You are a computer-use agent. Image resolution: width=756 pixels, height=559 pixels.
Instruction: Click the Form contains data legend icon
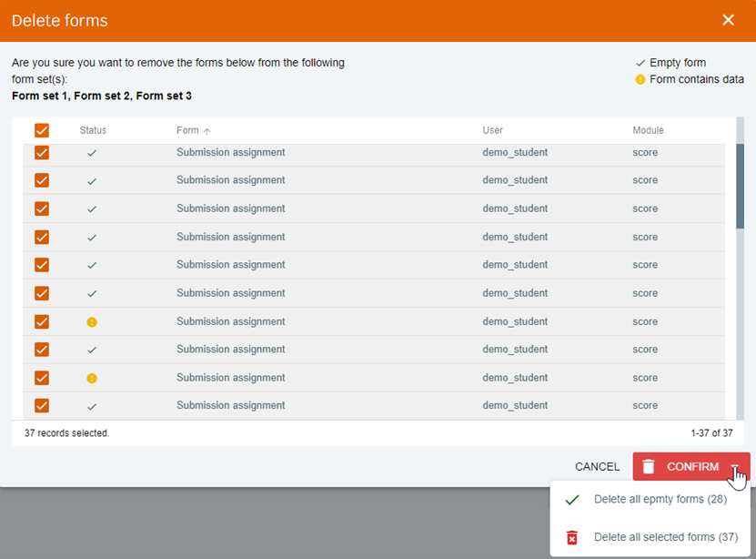coord(640,79)
